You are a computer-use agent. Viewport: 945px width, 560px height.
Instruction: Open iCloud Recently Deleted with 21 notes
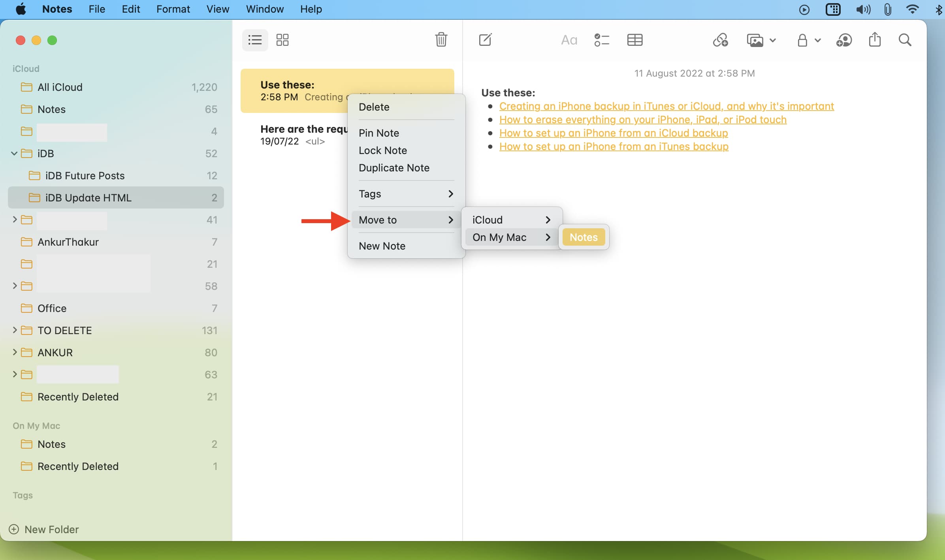(116, 397)
